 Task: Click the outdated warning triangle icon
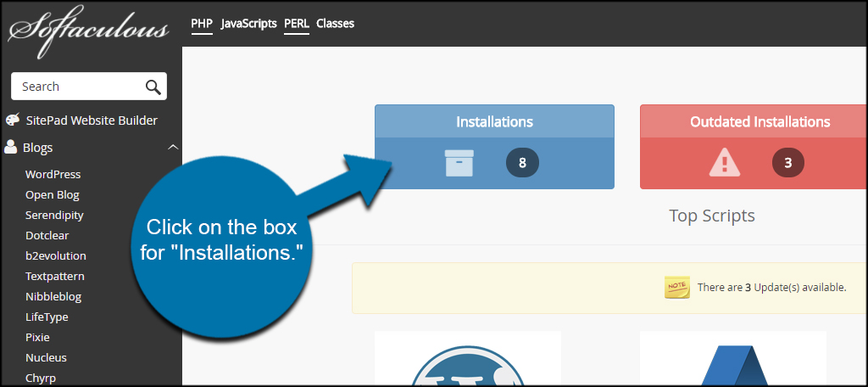(x=725, y=163)
